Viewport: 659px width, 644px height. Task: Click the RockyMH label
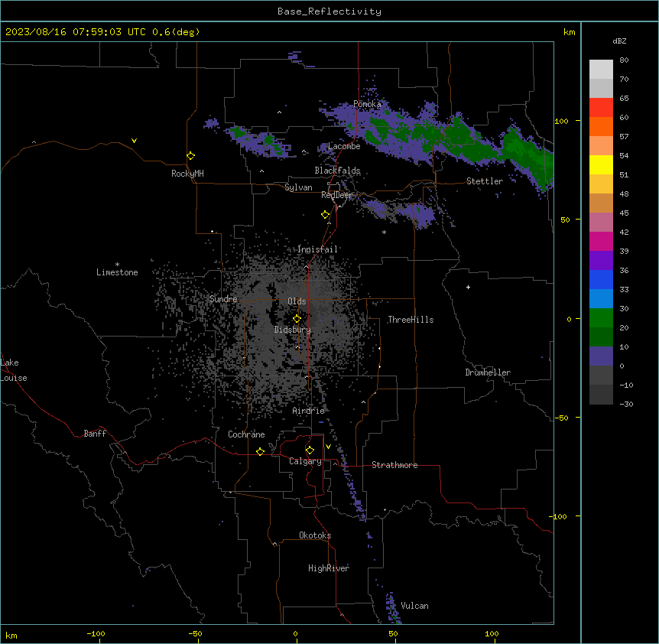pos(187,174)
